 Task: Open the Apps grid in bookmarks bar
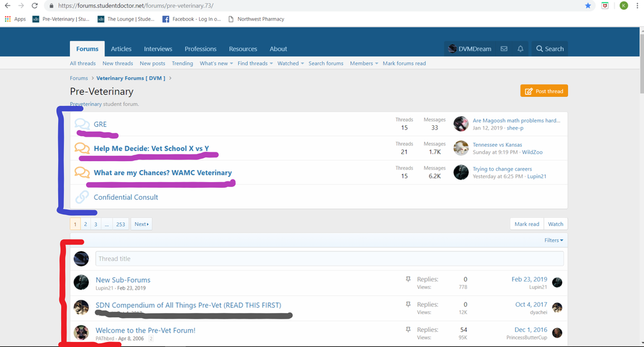8,19
